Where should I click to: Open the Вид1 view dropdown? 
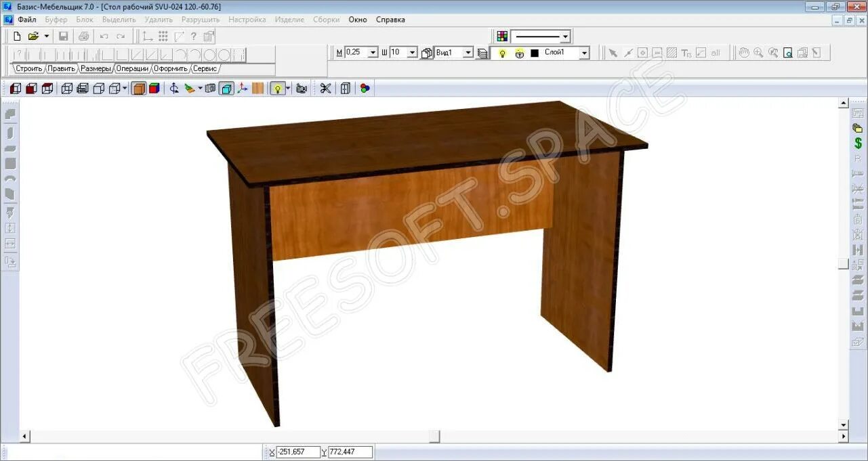[x=468, y=53]
